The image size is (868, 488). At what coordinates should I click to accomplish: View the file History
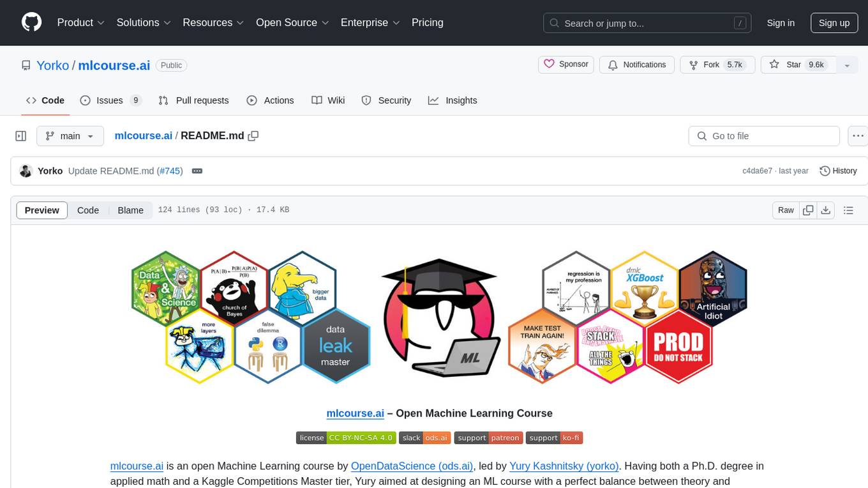tap(839, 171)
